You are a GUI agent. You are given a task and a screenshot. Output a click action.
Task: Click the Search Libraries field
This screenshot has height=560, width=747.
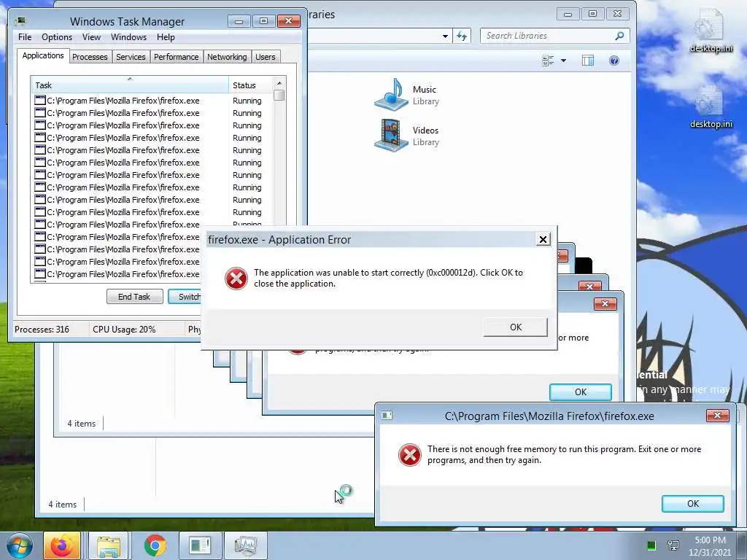(555, 36)
